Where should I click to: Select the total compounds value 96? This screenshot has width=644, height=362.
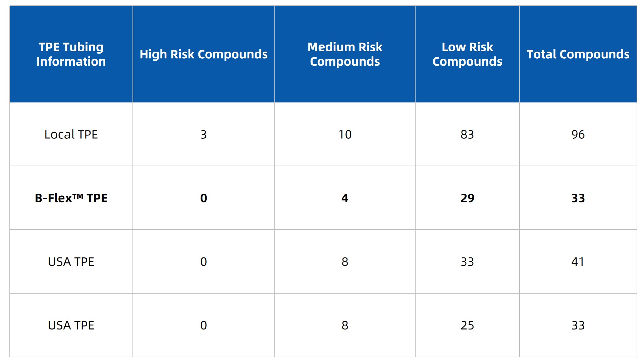click(578, 134)
